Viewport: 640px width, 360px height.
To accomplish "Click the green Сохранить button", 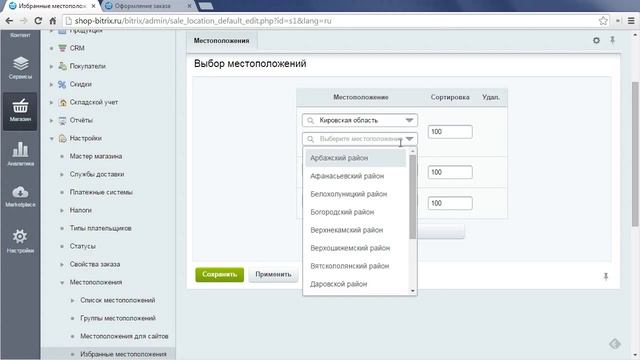I will pyautogui.click(x=220, y=274).
